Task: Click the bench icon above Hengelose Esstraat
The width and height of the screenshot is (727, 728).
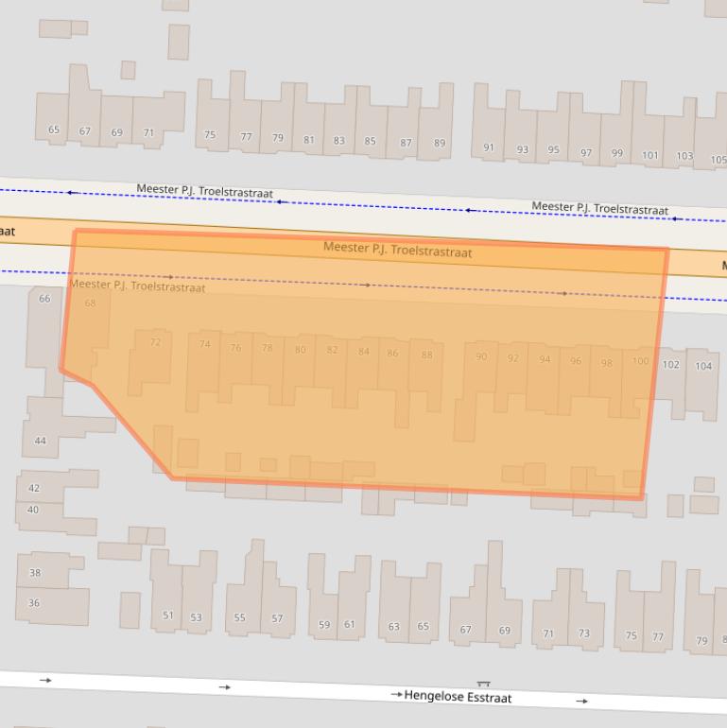Action: (x=483, y=685)
